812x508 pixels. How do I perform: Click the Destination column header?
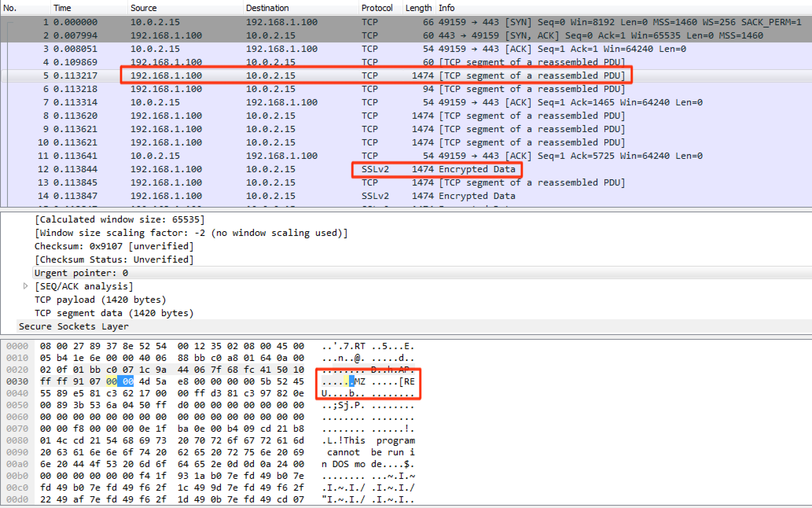pos(267,8)
